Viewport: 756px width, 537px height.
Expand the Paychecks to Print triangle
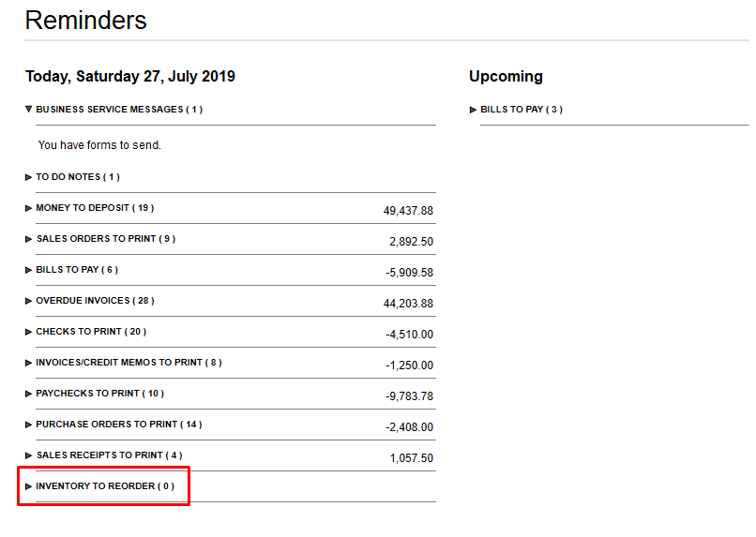(x=29, y=394)
